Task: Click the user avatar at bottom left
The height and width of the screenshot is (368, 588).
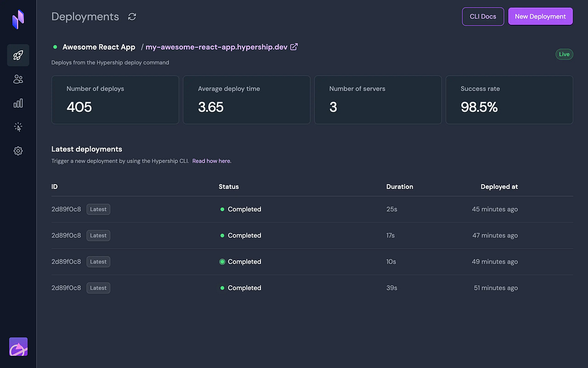Action: (x=18, y=347)
